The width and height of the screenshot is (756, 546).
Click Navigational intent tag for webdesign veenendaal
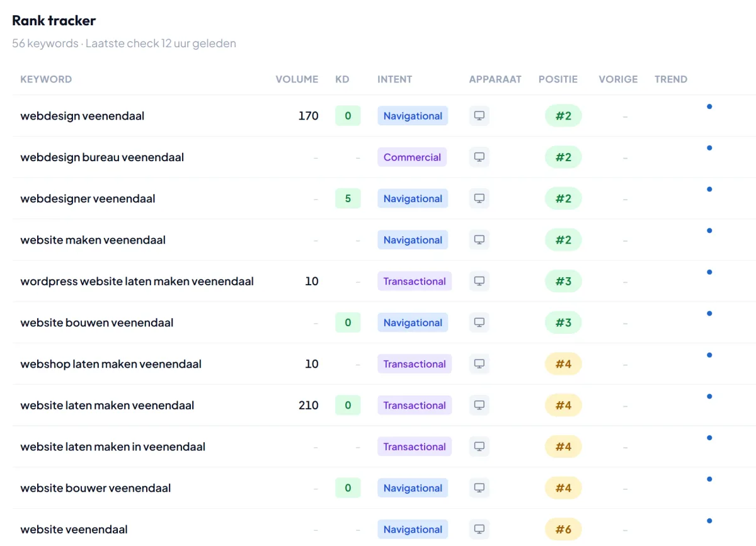point(413,116)
